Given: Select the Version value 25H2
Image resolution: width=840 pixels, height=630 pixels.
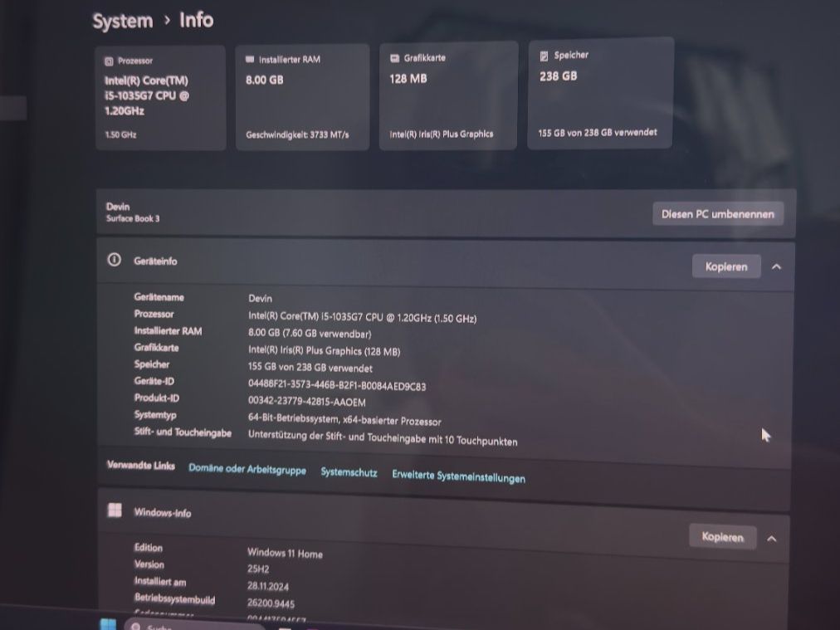Looking at the screenshot, I should (x=258, y=569).
